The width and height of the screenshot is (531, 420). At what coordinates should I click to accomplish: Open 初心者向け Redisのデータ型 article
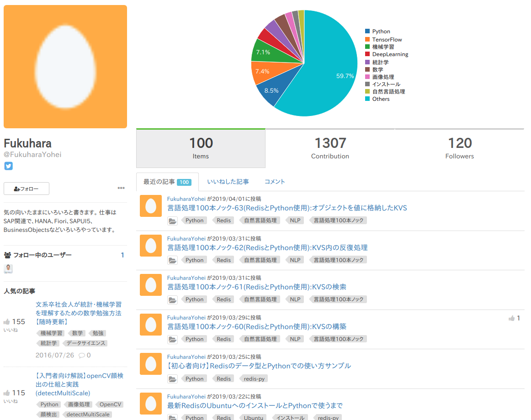tap(259, 366)
